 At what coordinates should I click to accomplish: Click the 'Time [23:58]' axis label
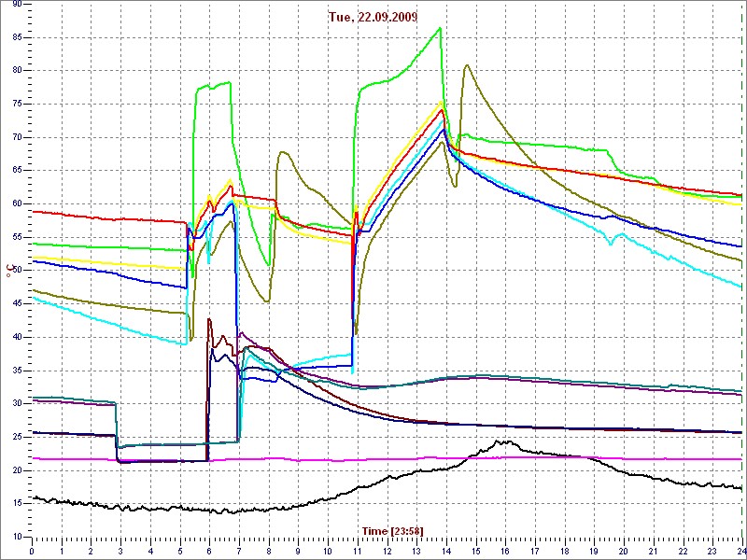[392, 530]
